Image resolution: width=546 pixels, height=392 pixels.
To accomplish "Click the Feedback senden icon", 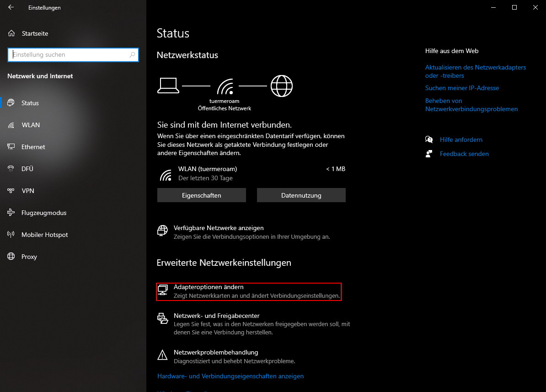I will tap(429, 154).
